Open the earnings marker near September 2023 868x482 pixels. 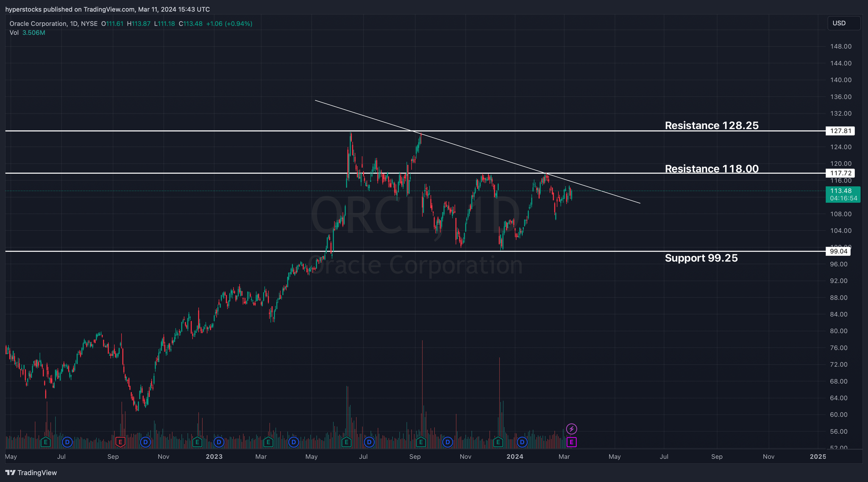click(x=421, y=442)
